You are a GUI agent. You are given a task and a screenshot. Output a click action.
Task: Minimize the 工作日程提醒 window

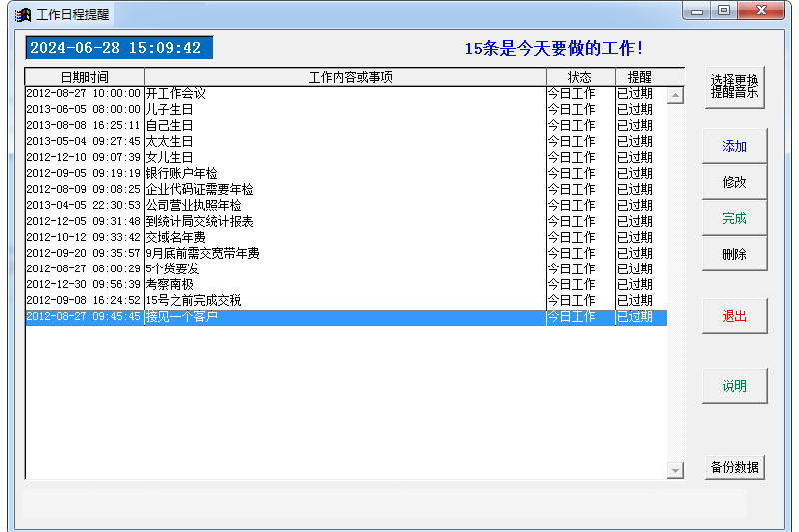(697, 11)
